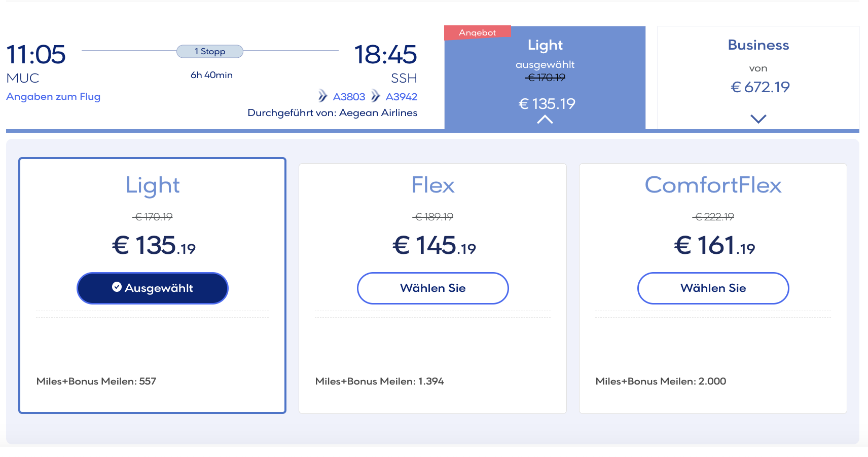Open flight number A3803 details
The image size is (868, 457).
[349, 97]
